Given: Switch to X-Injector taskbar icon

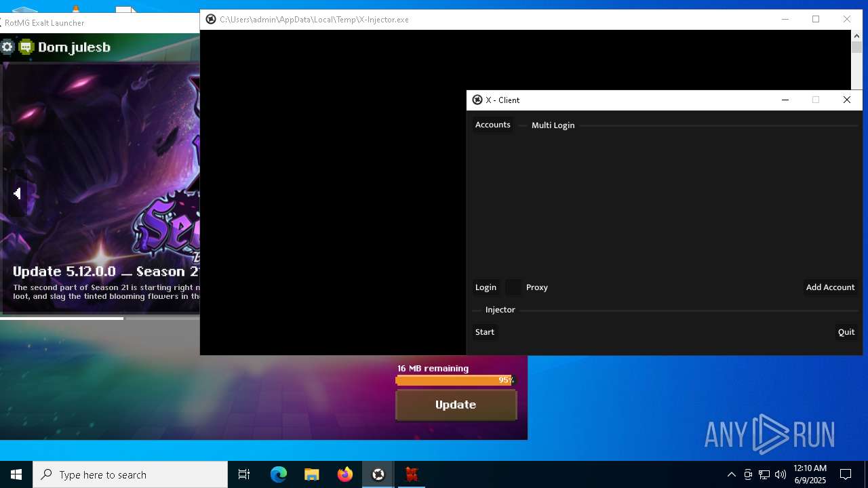Looking at the screenshot, I should (x=378, y=474).
